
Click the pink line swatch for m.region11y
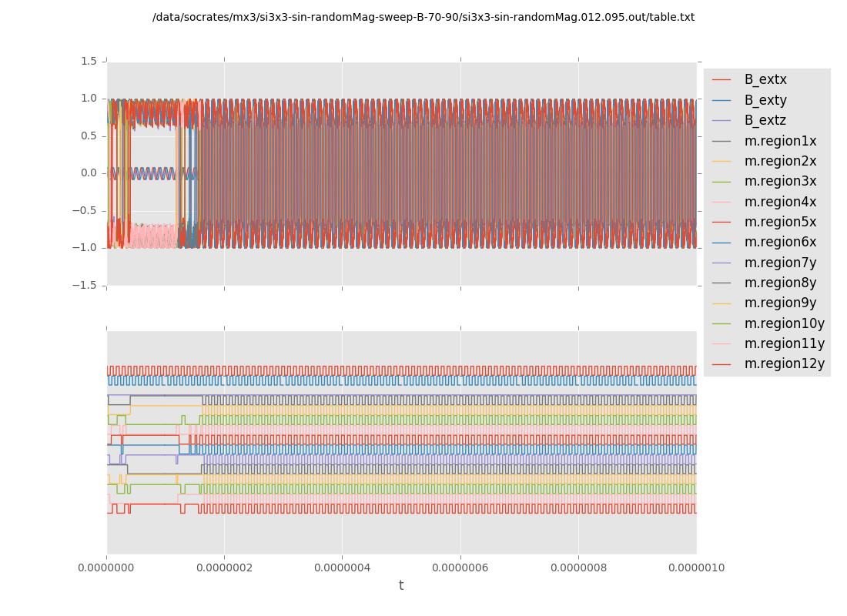click(x=721, y=344)
